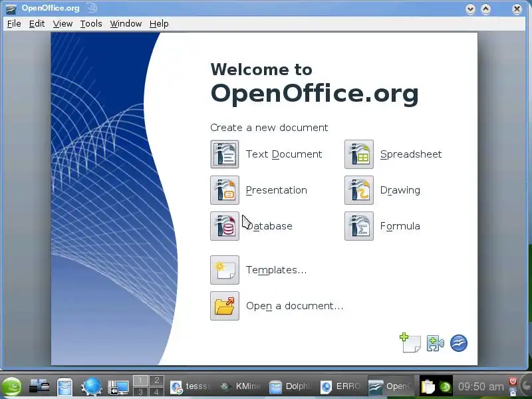This screenshot has height=399, width=532.
Task: Create a new Formula
Action: [359, 226]
